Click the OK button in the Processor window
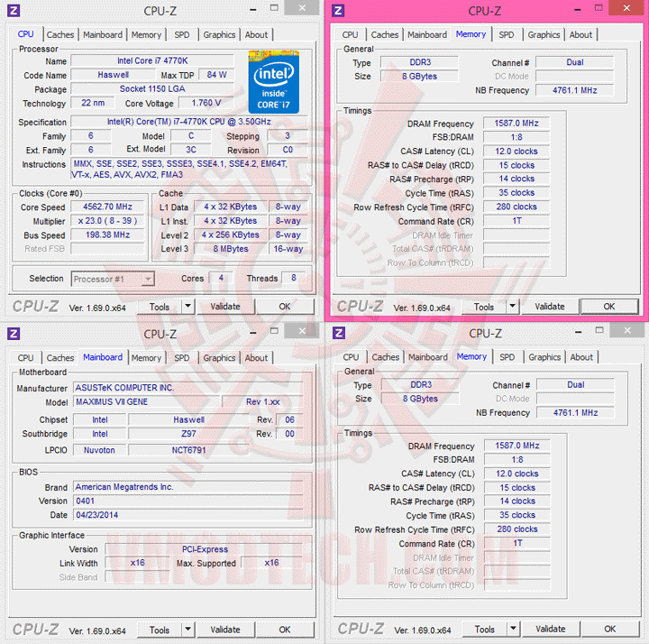Screen dimensions: 649x644 [285, 307]
